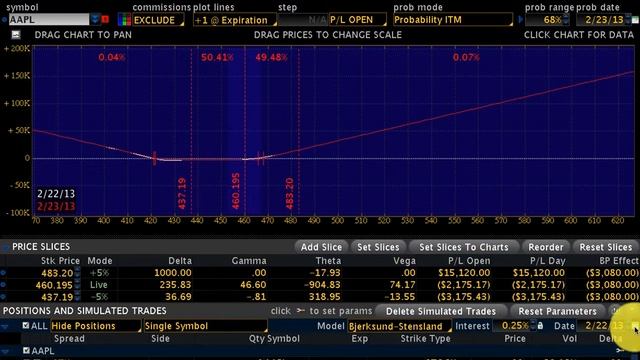Image resolution: width=640 pixels, height=360 pixels.
Task: Toggle the AAPL group checkbox
Action: [27, 350]
